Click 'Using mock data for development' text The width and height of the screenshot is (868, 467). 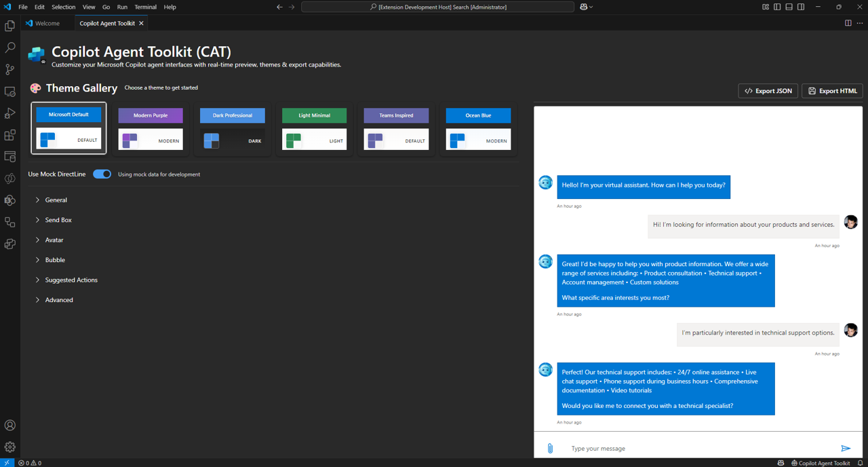(159, 174)
